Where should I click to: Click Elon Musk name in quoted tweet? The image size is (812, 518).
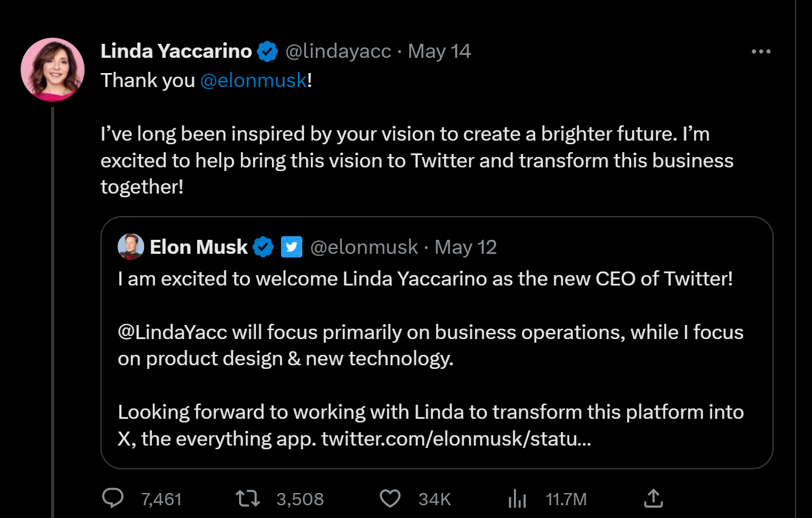pos(199,247)
